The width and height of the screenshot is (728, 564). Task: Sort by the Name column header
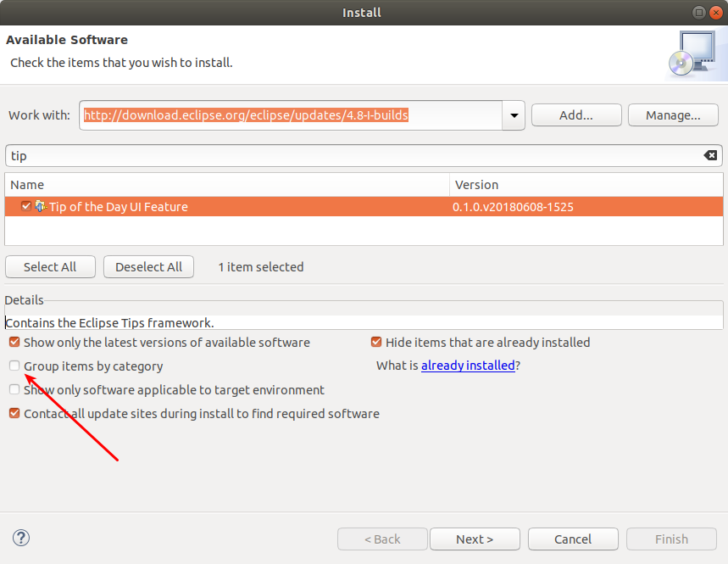[227, 185]
